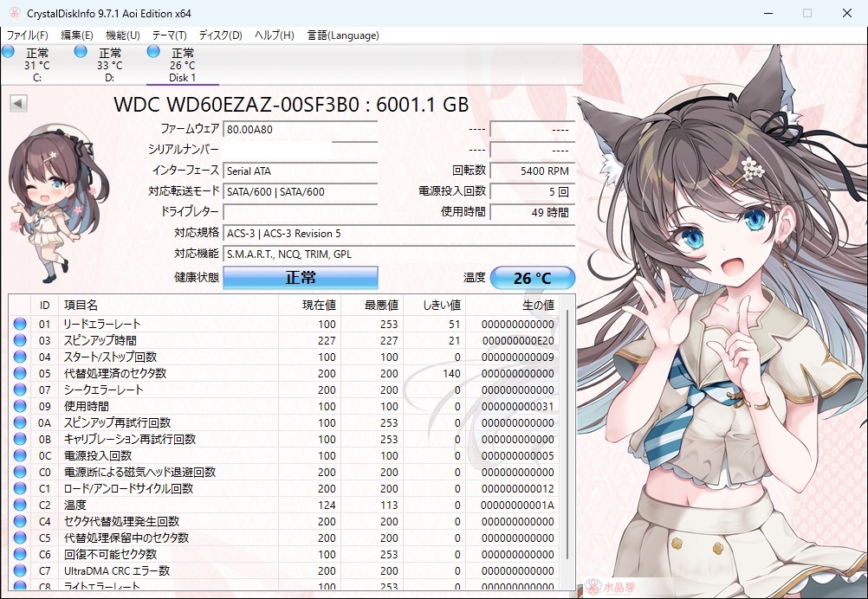The height and width of the screenshot is (599, 868).
Task: Click the threshold value 140
Action: [451, 373]
